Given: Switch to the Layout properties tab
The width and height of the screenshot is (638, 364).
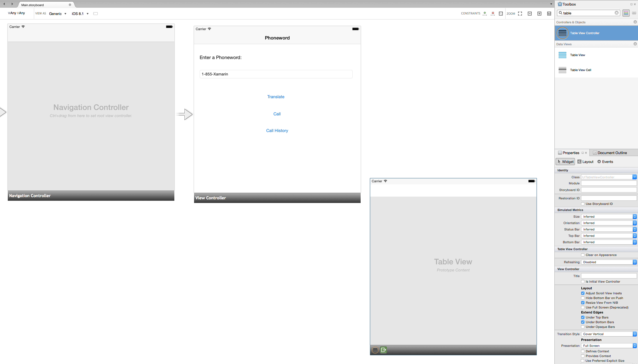Looking at the screenshot, I should click(x=585, y=162).
